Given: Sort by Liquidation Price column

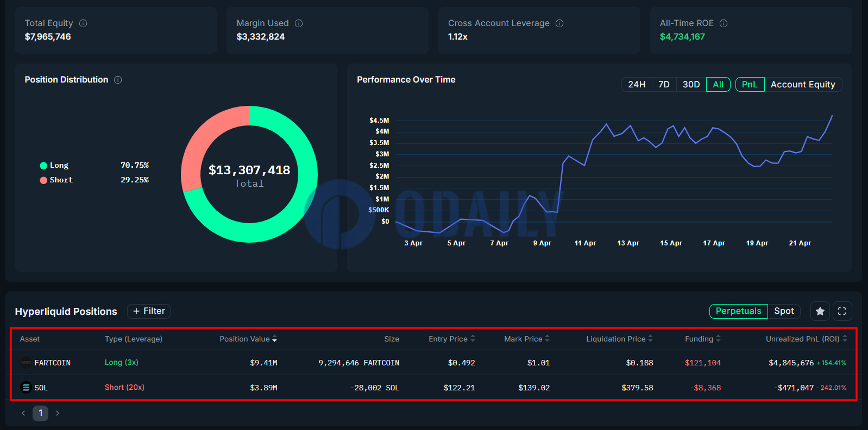Looking at the screenshot, I should tap(620, 339).
